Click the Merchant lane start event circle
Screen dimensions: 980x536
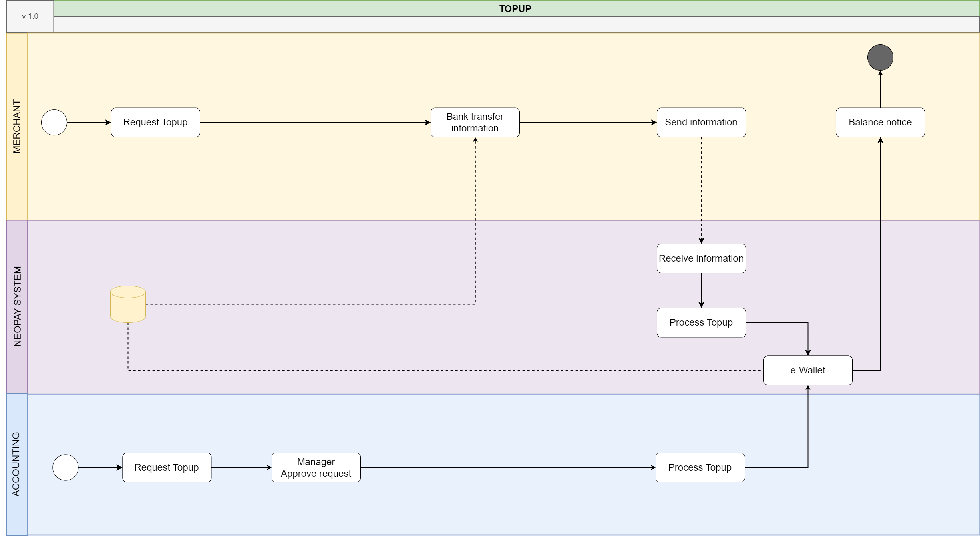coord(54,122)
